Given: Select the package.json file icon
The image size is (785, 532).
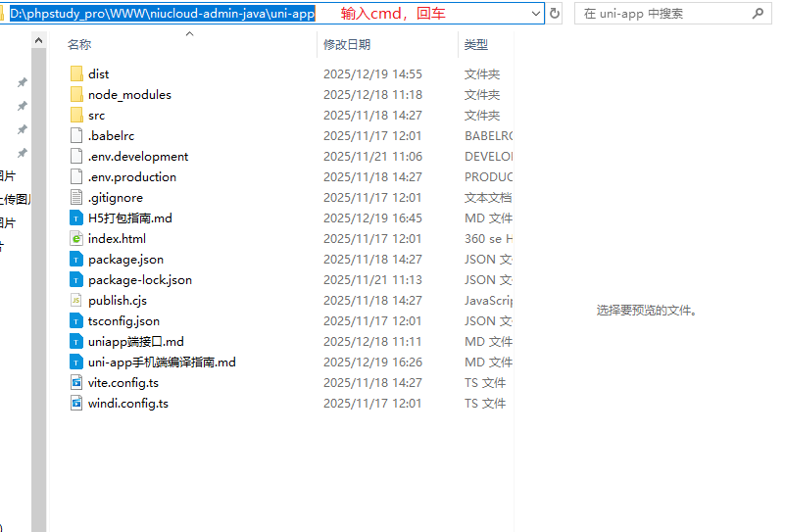Looking at the screenshot, I should [76, 260].
